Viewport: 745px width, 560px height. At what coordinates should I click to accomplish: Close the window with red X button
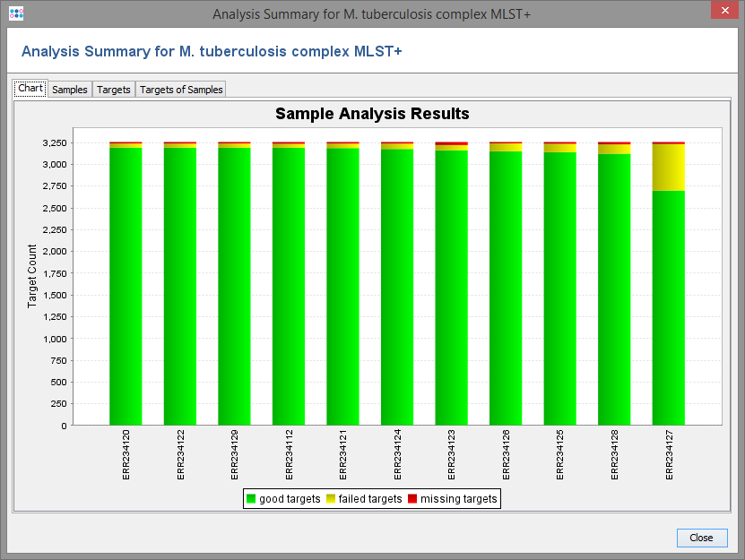click(722, 11)
